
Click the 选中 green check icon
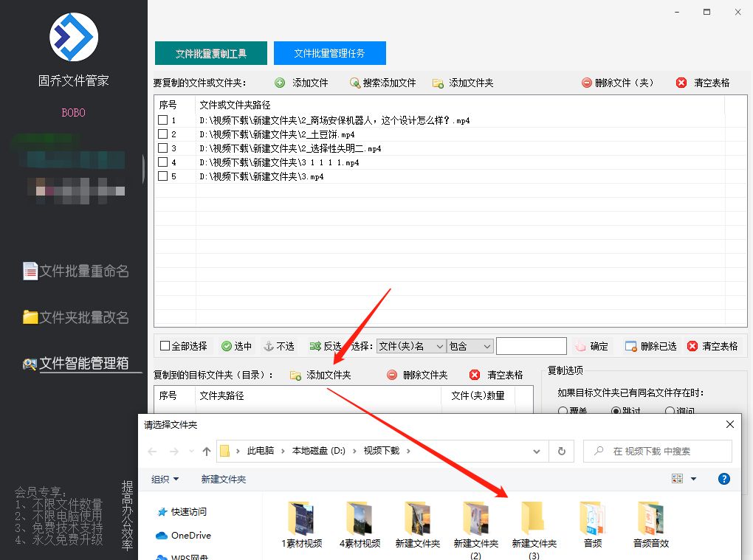pos(227,346)
